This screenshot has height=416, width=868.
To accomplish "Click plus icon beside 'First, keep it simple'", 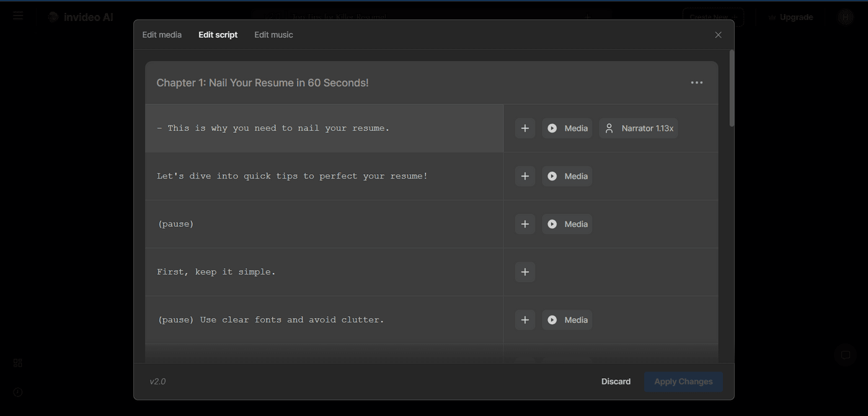I will coord(525,272).
